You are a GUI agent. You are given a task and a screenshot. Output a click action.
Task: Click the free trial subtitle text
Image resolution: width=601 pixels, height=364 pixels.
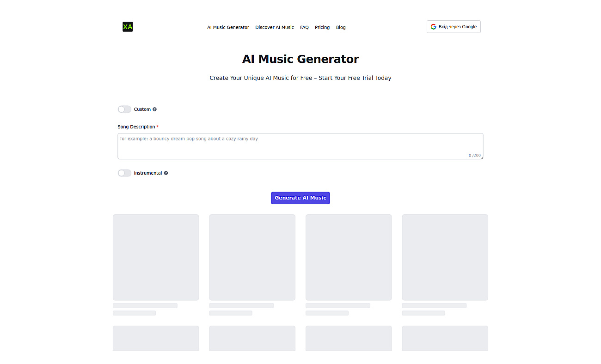(300, 78)
